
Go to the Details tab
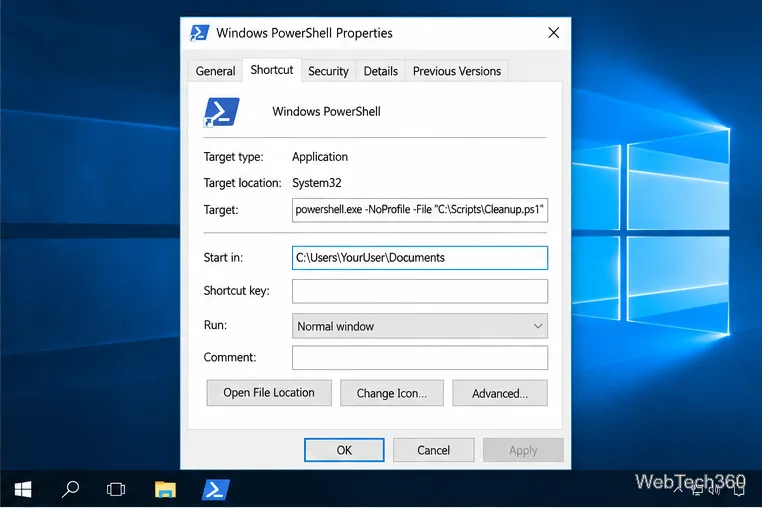381,71
